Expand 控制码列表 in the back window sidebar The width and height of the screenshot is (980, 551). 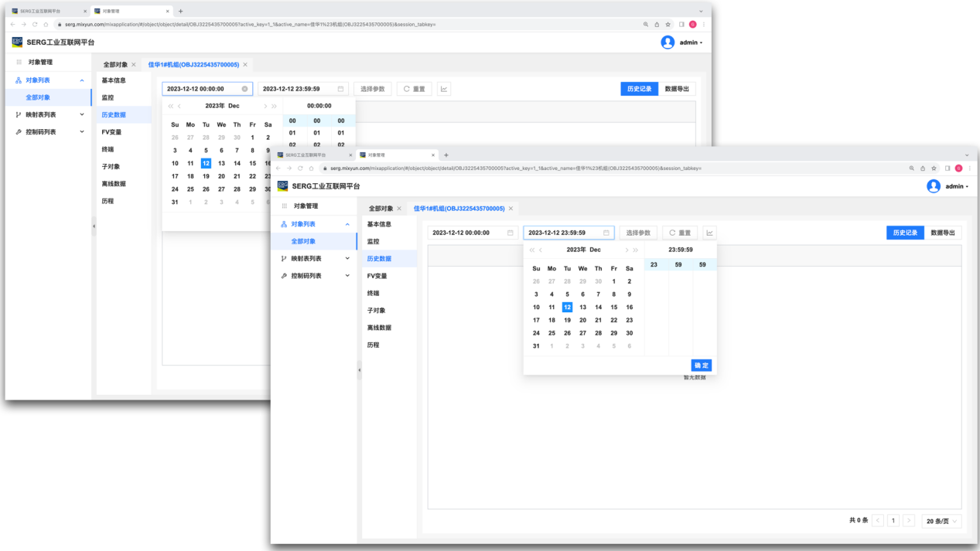[x=82, y=132]
